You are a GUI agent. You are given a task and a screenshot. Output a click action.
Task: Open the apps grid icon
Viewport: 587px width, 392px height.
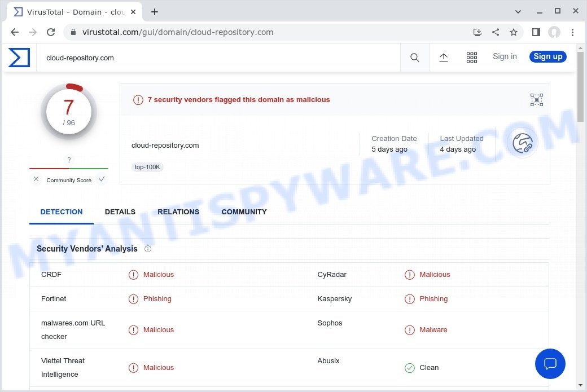point(472,58)
